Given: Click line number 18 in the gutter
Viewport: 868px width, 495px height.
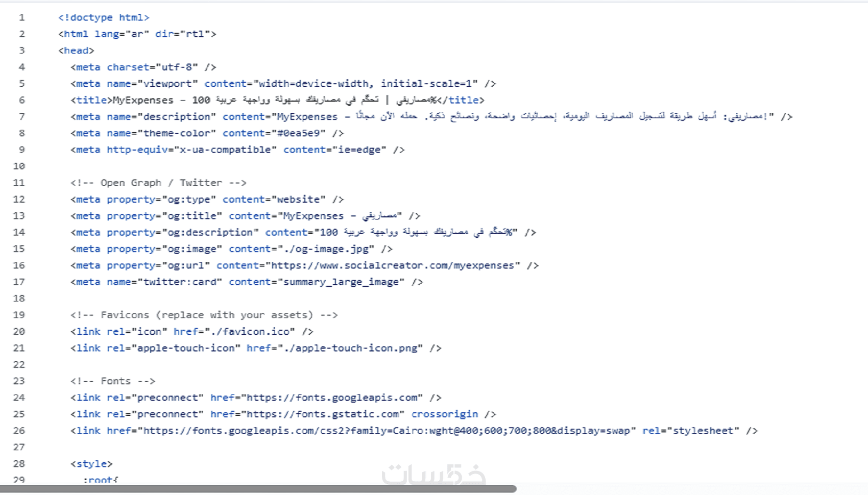Looking at the screenshot, I should [19, 299].
